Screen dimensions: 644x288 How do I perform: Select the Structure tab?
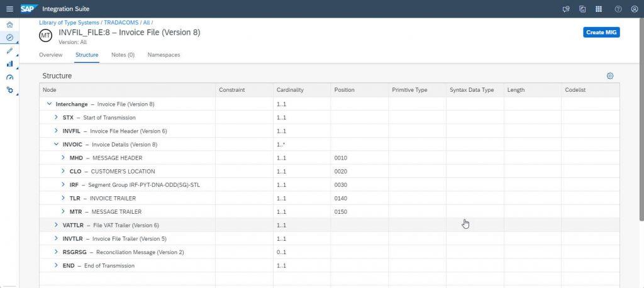click(x=87, y=55)
